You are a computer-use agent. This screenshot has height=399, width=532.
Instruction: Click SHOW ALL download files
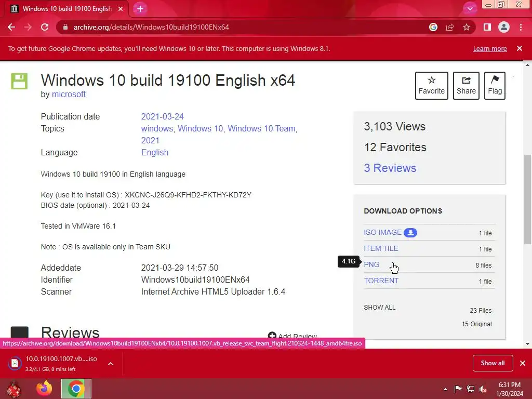pyautogui.click(x=379, y=308)
